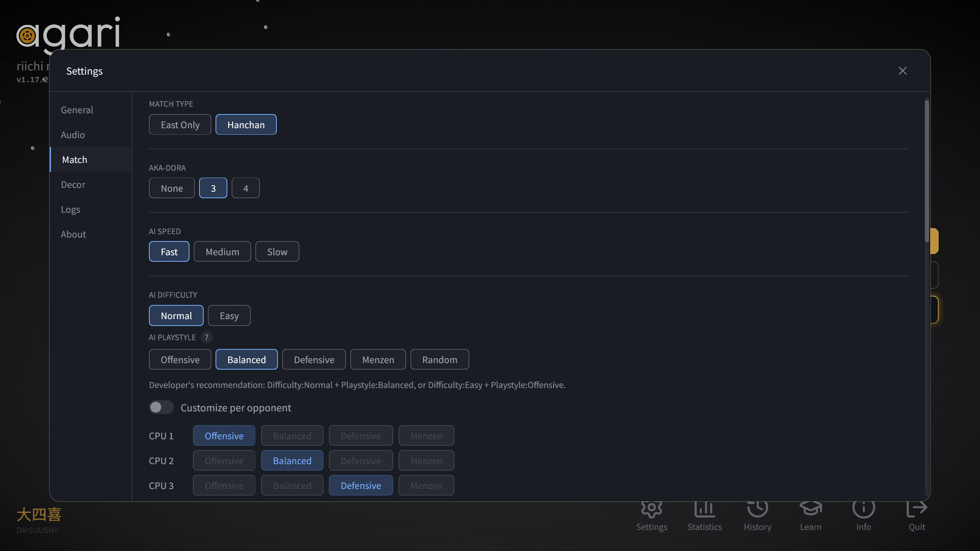The height and width of the screenshot is (551, 980).
Task: Open the Logs settings tab
Action: 91,209
